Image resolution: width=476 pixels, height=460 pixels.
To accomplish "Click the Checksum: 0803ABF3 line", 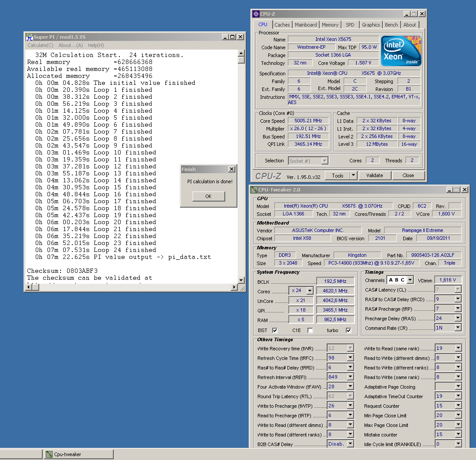I will [62, 271].
